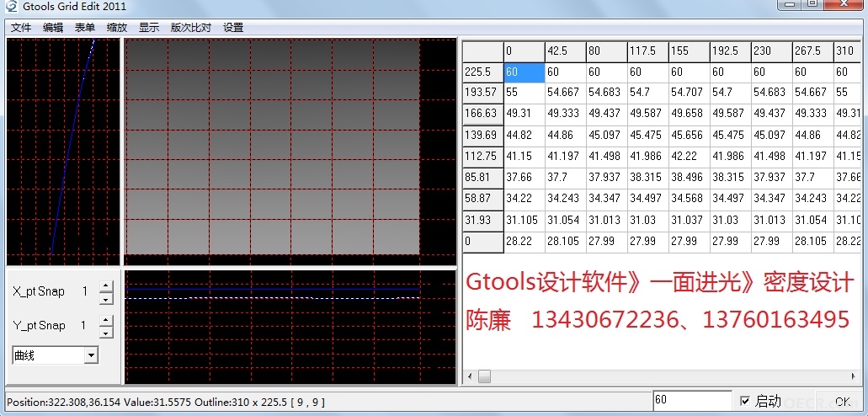The width and height of the screenshot is (868, 416).
Task: Click cell 49.658 in row 166.63
Action: click(690, 115)
